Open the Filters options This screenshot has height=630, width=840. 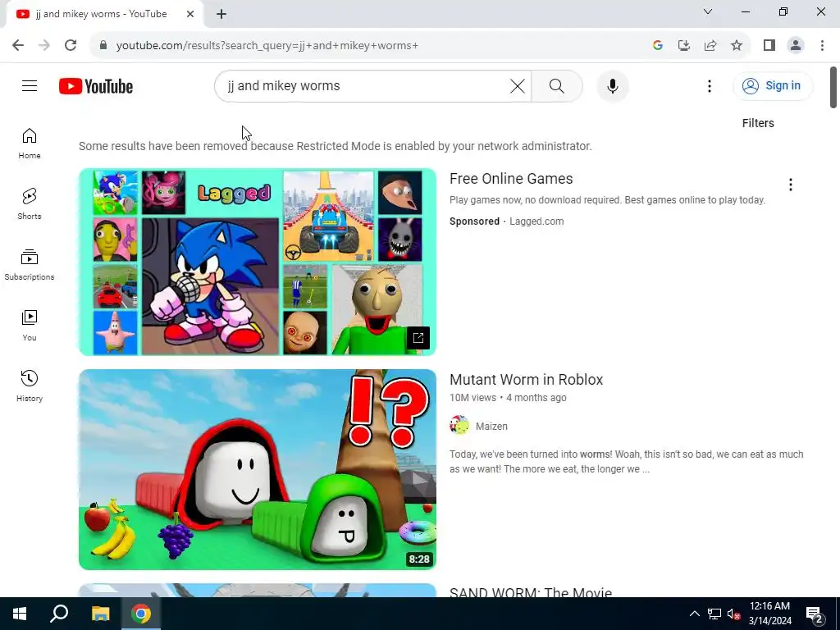757,123
